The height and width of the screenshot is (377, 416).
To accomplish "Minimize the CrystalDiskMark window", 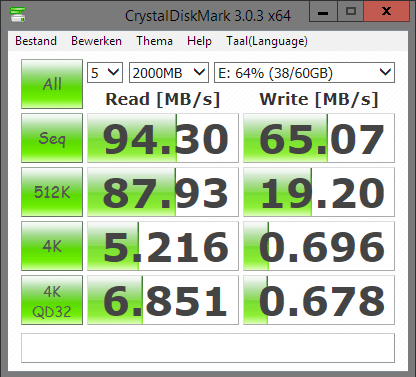I will (x=323, y=11).
